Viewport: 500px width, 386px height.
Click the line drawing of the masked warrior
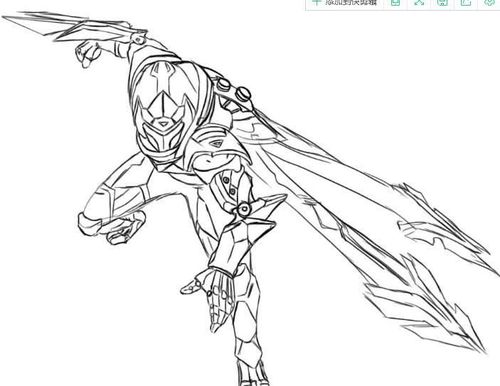(x=250, y=198)
